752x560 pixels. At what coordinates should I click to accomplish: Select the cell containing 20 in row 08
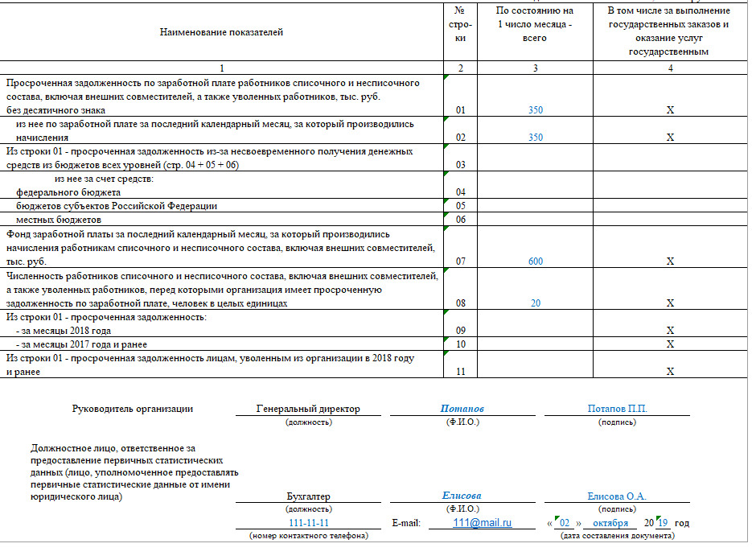pyautogui.click(x=535, y=303)
